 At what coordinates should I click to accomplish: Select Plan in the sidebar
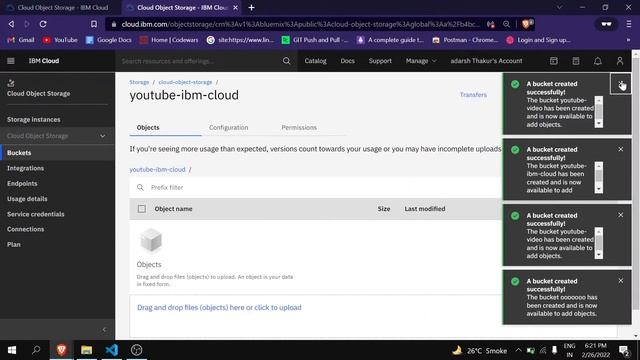click(x=13, y=244)
